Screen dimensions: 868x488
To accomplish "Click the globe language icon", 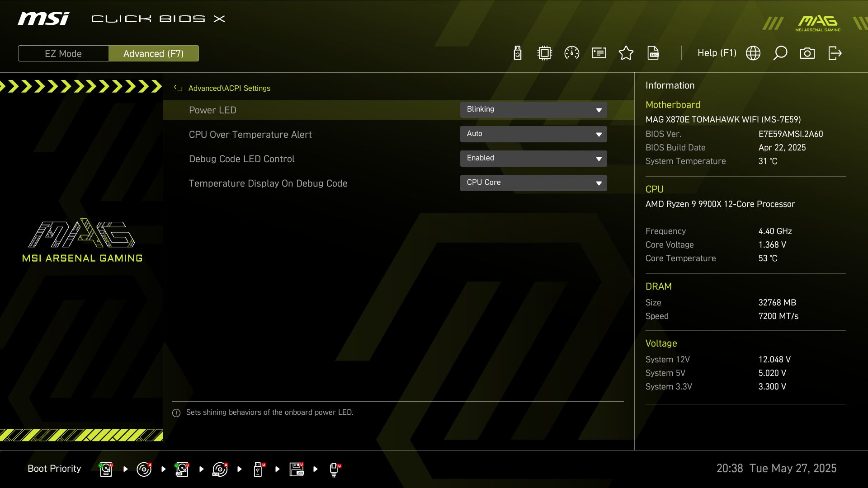I will (753, 53).
